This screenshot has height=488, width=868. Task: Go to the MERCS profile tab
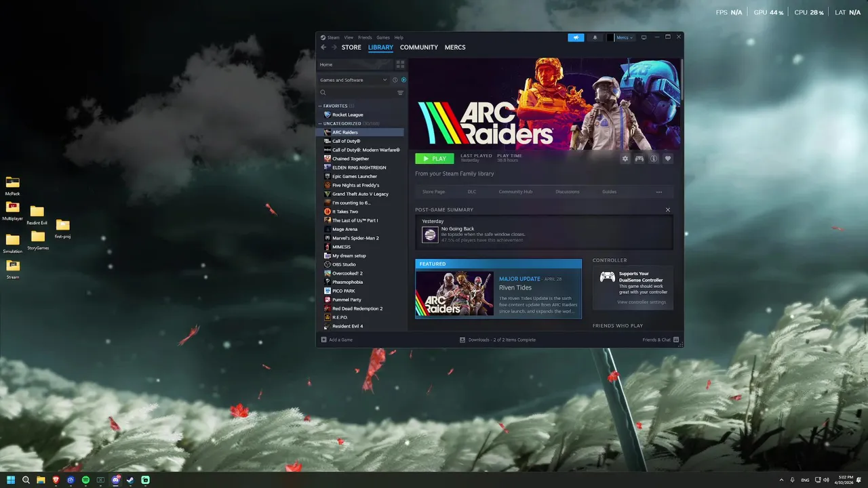[x=455, y=47]
